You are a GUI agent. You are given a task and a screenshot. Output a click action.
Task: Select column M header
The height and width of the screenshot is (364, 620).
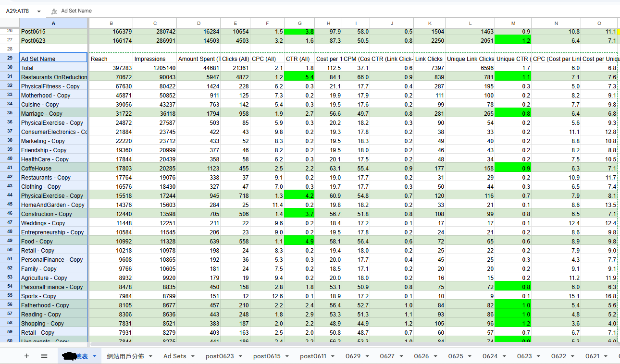pyautogui.click(x=513, y=23)
